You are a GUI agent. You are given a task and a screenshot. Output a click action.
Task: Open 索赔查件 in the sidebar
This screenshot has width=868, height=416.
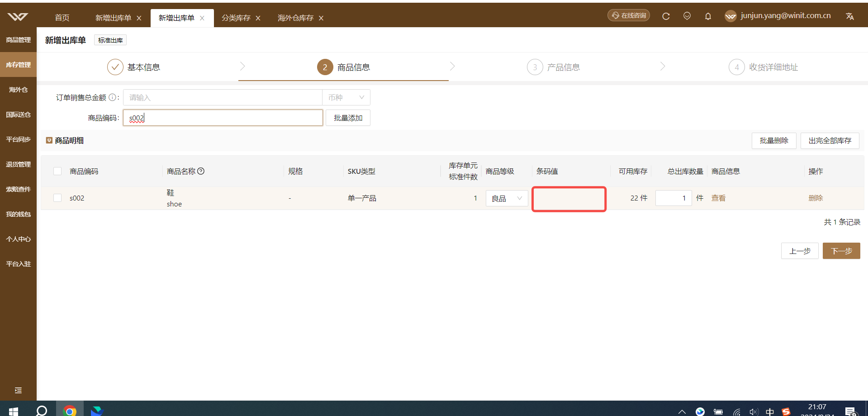tap(18, 189)
